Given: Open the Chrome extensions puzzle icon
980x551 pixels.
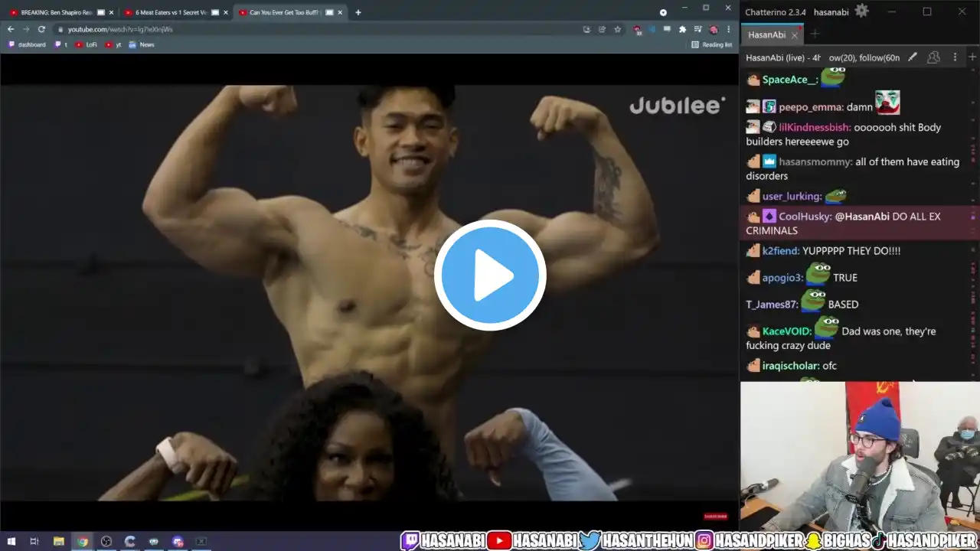Looking at the screenshot, I should (x=682, y=29).
